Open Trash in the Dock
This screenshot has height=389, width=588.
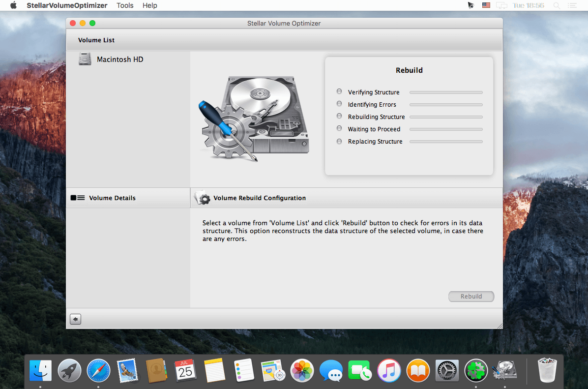547,371
